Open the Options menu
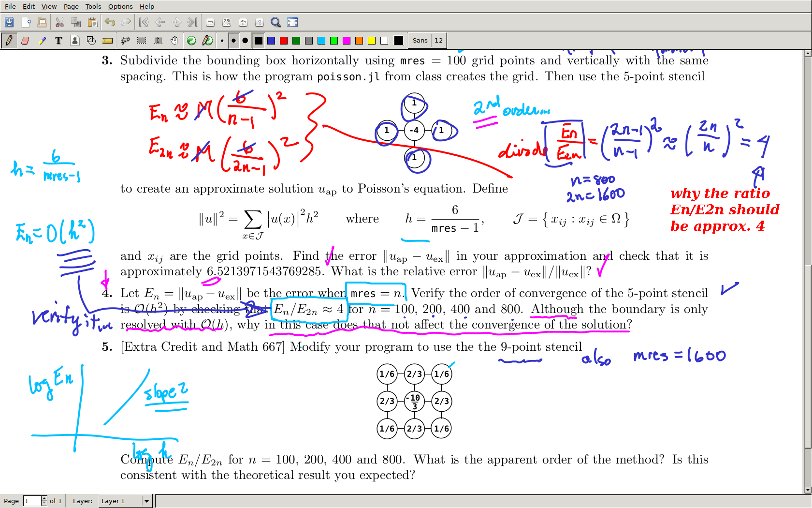Viewport: 812px width, 508px height. coord(120,6)
